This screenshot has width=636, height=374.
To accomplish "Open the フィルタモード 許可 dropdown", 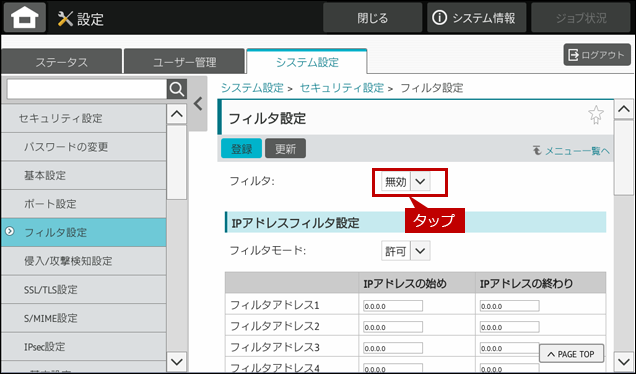I will [406, 251].
